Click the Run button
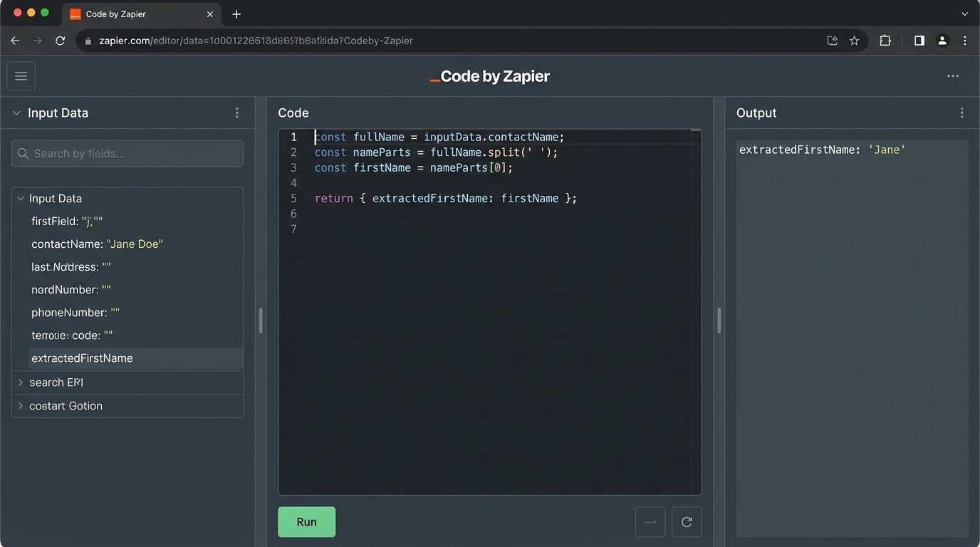 click(x=306, y=521)
